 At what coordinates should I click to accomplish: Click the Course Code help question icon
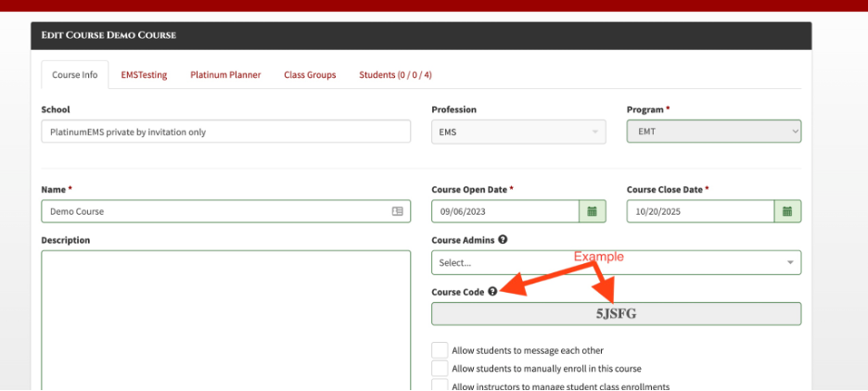[x=492, y=292]
